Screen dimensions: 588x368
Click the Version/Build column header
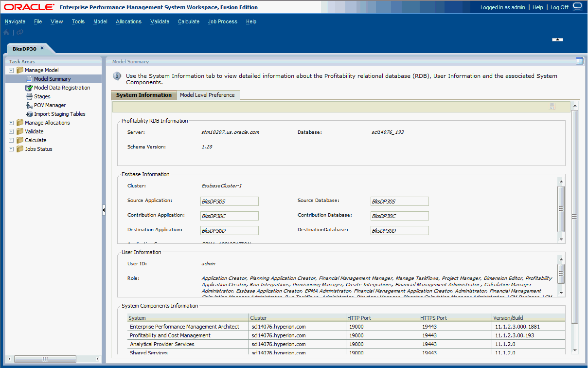point(529,318)
